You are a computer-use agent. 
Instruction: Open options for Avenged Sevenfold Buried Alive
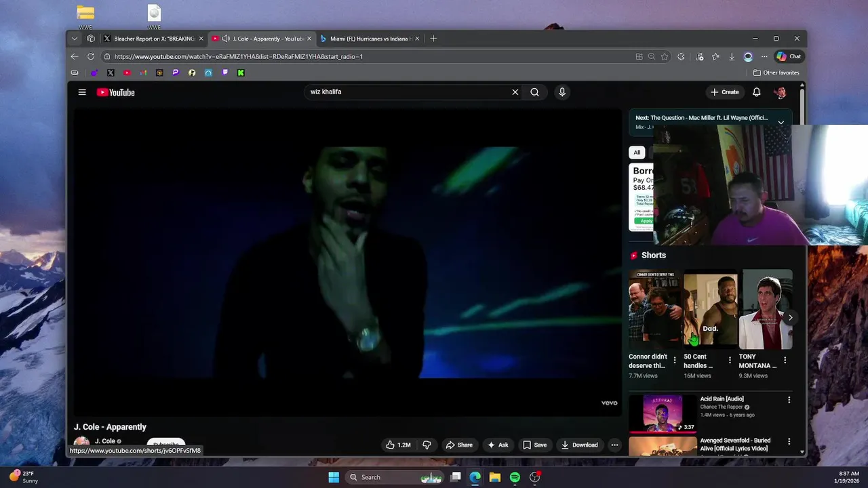coord(789,441)
